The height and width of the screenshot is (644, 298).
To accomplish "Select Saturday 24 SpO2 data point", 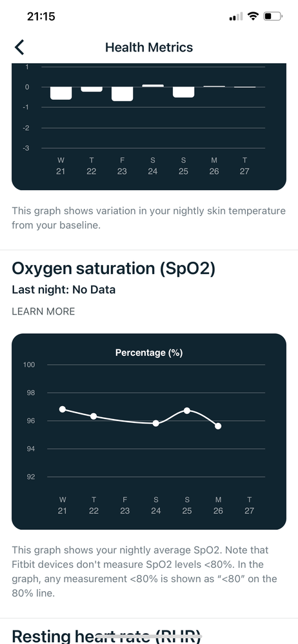I will 156,423.
